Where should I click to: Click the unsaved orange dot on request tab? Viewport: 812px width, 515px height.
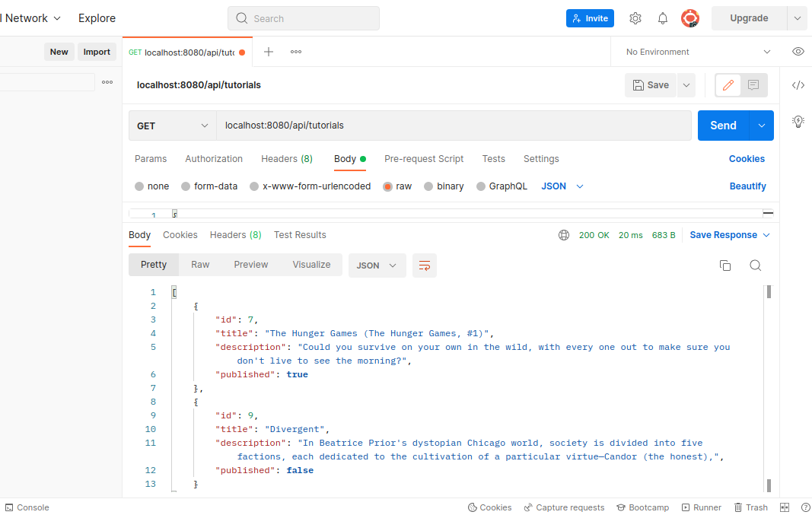pyautogui.click(x=242, y=52)
